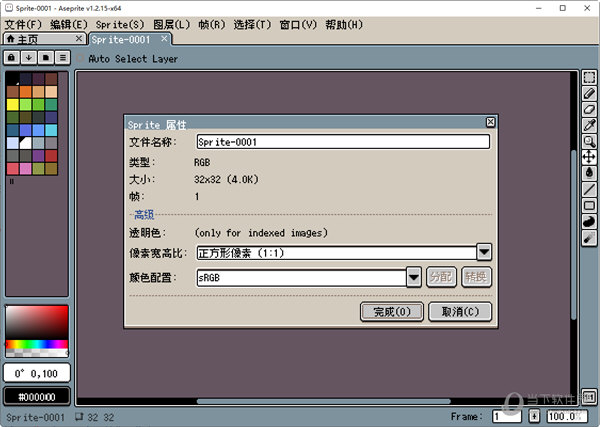This screenshot has height=427, width=600.
Task: Expand the 高级 section header
Action: [144, 215]
